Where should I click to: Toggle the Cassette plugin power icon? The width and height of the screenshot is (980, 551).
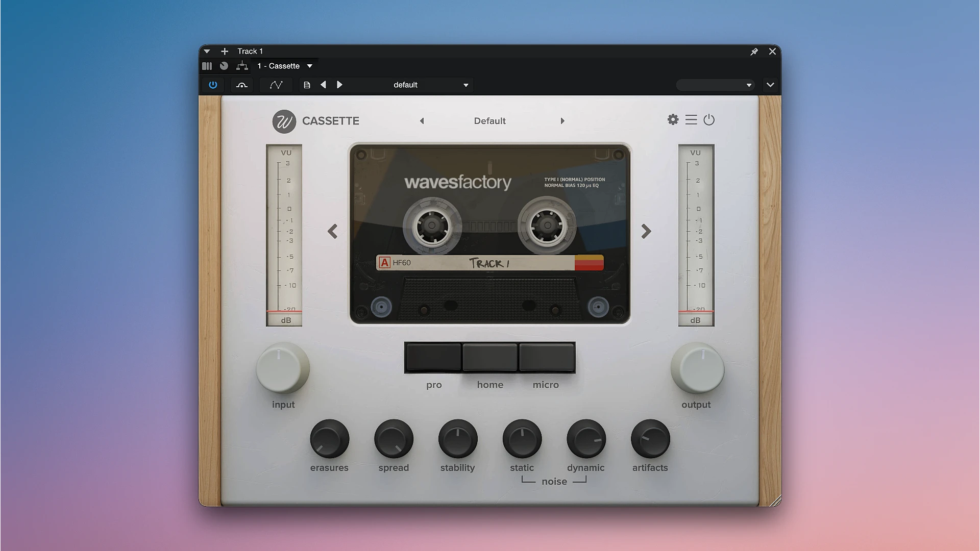[709, 120]
